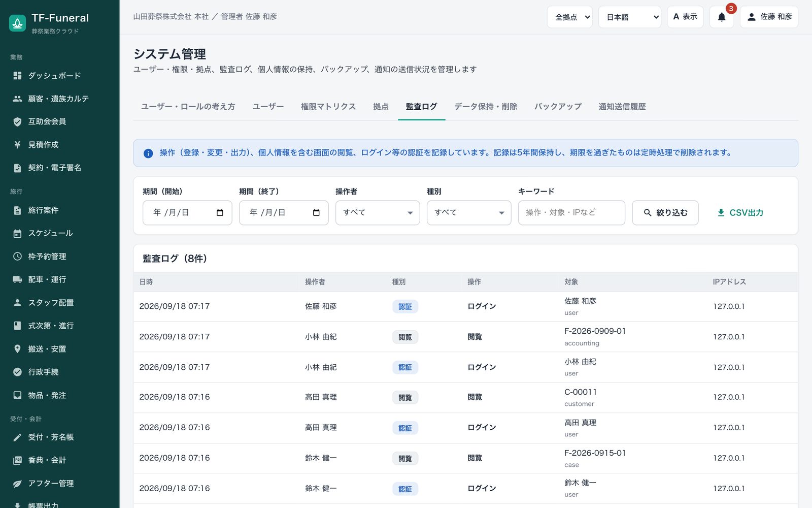
Task: Open the 日本語 language dropdown
Action: tap(629, 17)
